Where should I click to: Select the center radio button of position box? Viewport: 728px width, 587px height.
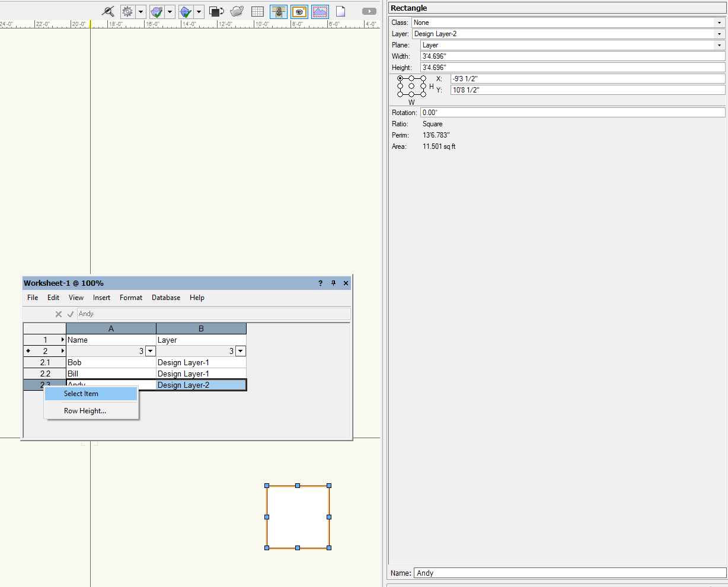click(411, 86)
